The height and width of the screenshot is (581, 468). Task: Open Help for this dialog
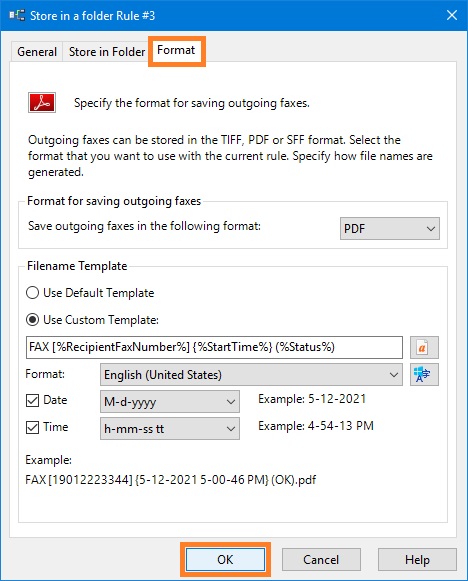click(417, 560)
